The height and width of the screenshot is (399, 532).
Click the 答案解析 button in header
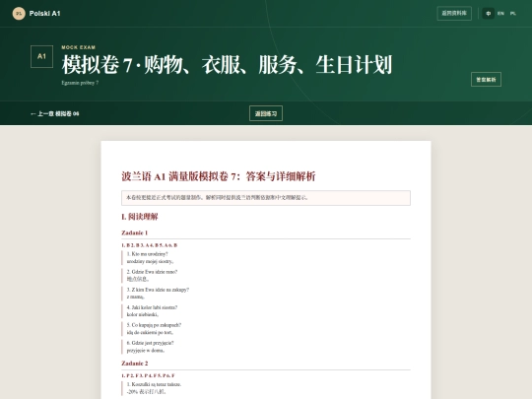pos(486,80)
